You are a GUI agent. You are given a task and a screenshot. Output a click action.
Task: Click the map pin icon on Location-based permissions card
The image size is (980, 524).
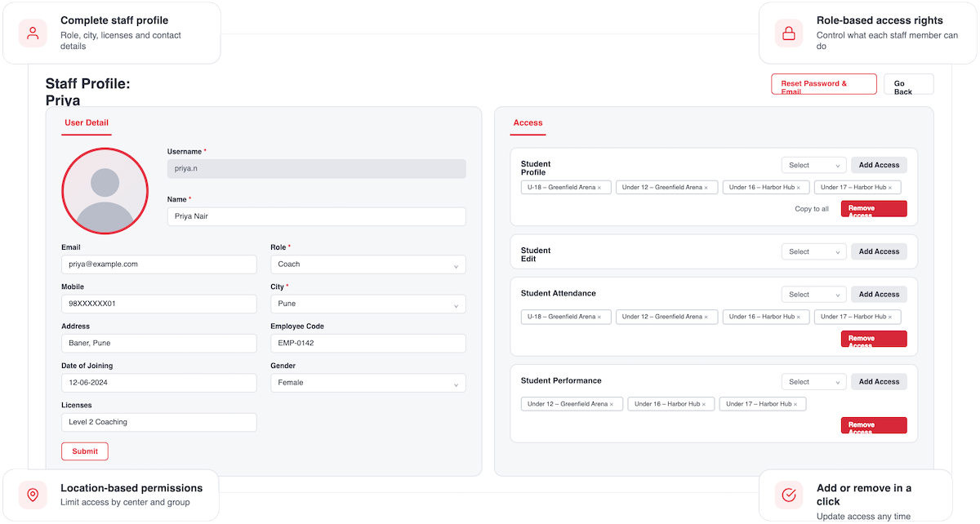pyautogui.click(x=33, y=495)
